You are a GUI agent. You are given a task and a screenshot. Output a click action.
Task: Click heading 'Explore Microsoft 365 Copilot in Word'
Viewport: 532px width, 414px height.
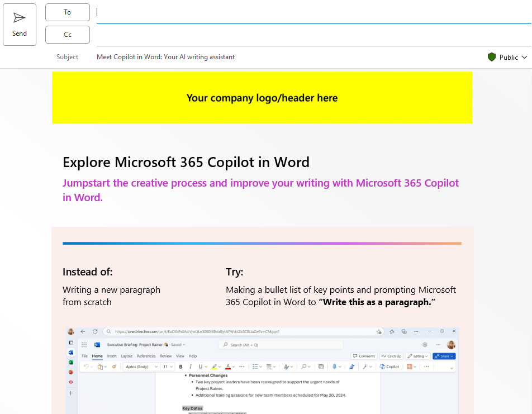(x=186, y=162)
